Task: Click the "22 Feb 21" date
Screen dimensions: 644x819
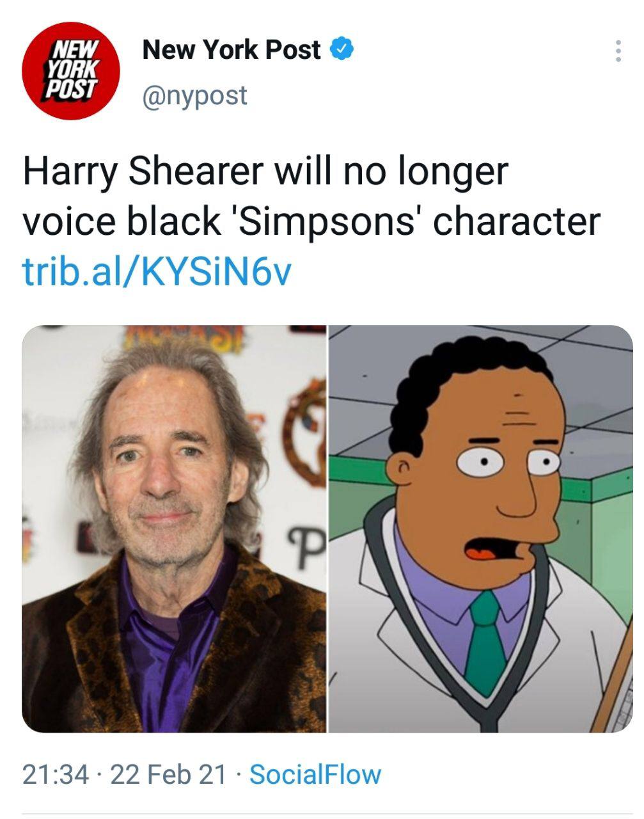Action: point(168,774)
